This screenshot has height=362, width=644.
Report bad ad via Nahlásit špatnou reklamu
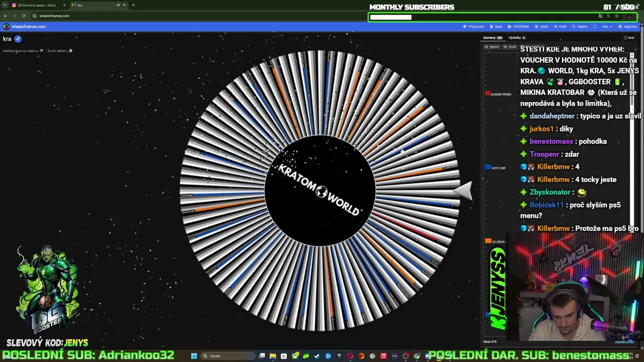[x=23, y=51]
